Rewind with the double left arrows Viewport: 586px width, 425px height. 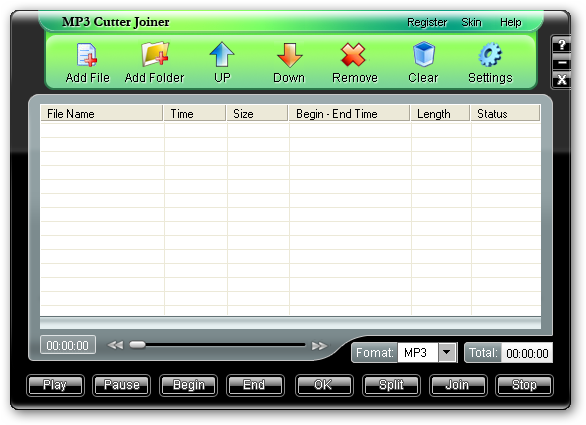coord(115,345)
